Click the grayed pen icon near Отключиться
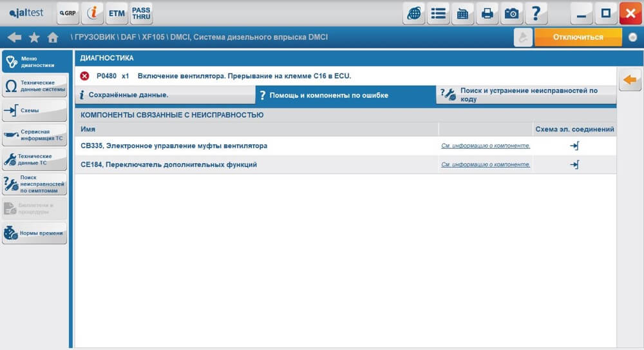The height and width of the screenshot is (350, 644). 523,37
